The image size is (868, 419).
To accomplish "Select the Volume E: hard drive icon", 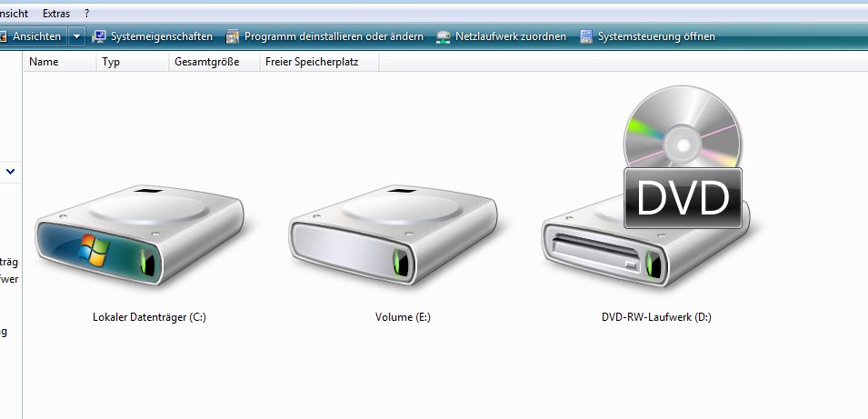I will (393, 235).
